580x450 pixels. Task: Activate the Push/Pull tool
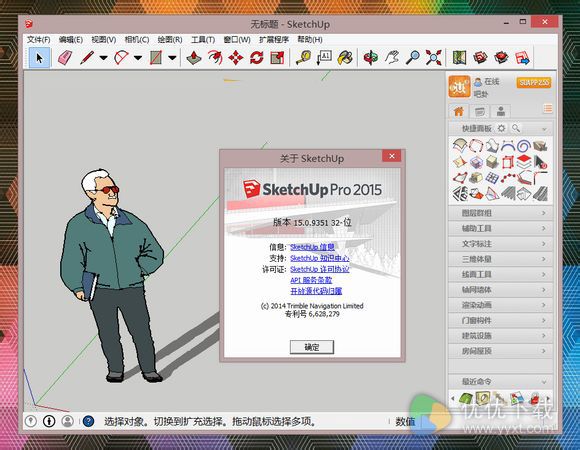194,58
